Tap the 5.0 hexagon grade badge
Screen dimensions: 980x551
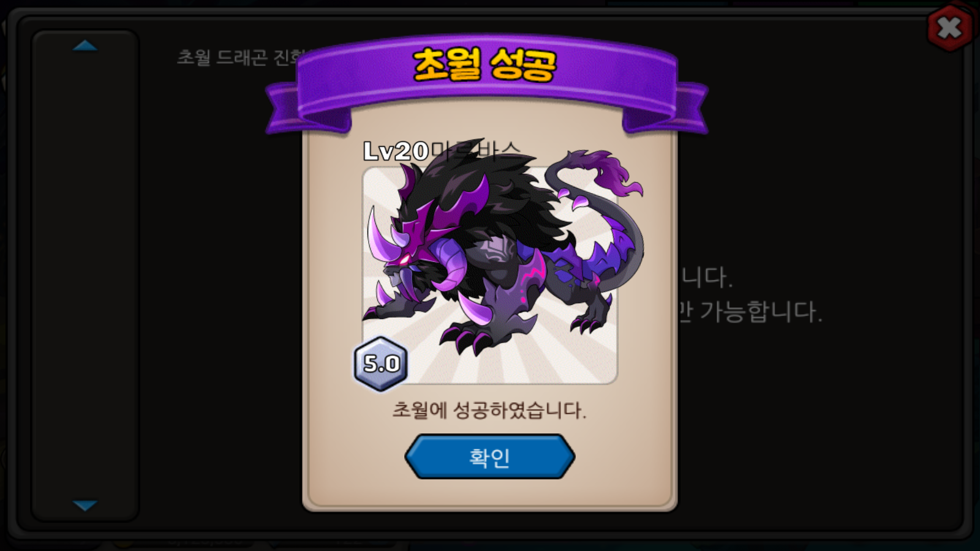(x=381, y=364)
